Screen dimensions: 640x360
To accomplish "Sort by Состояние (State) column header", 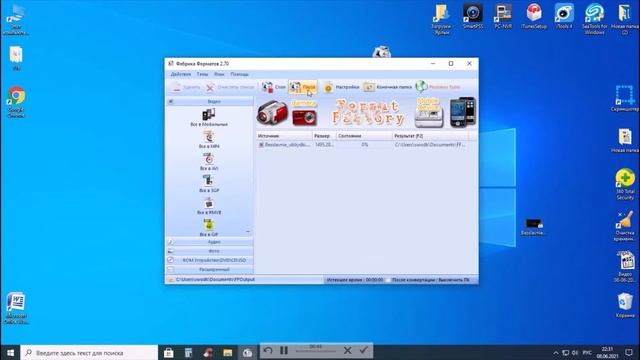I will 364,136.
